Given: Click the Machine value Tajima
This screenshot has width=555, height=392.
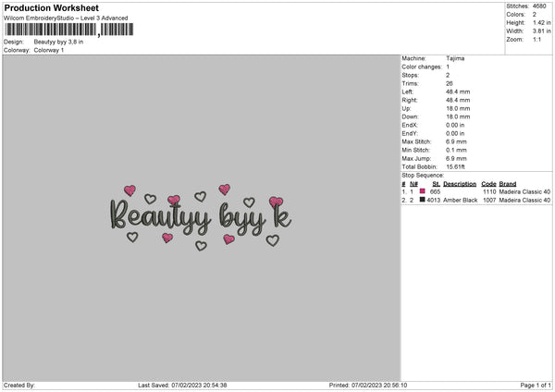Looking at the screenshot, I should pyautogui.click(x=455, y=58).
